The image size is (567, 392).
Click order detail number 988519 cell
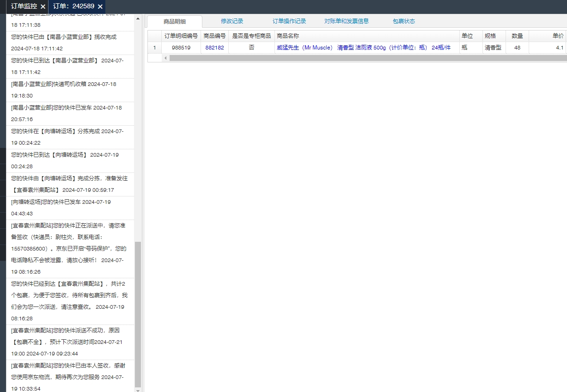point(181,48)
